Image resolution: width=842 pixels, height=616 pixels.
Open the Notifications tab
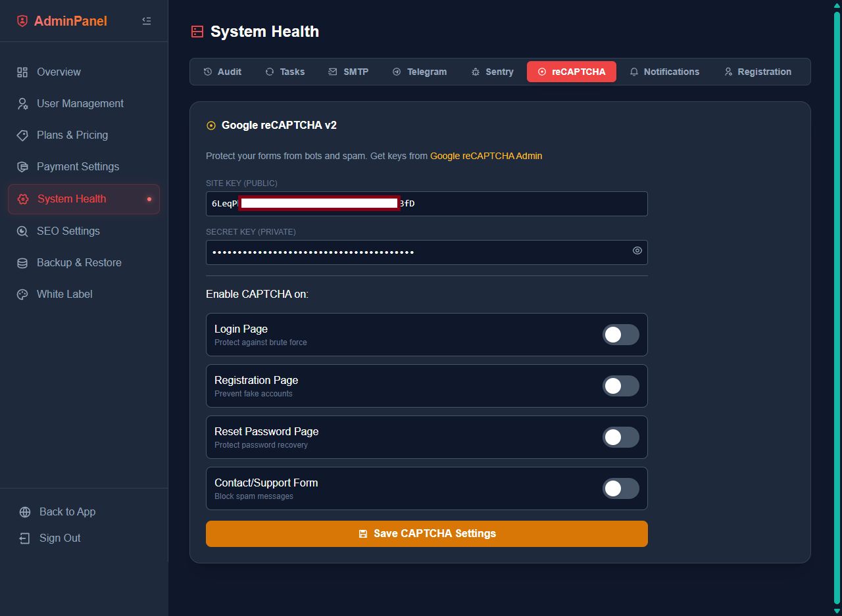click(x=664, y=72)
